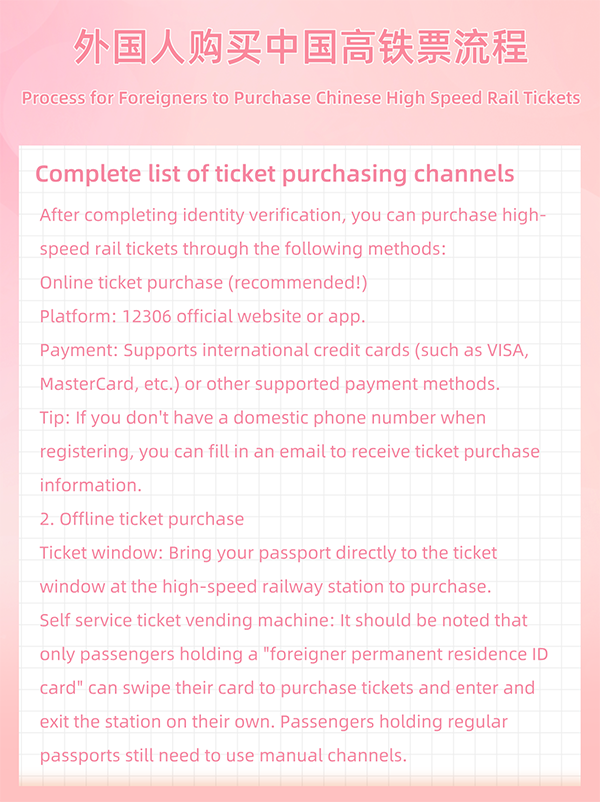Screen dimensions: 600x802
Task: Click the line "registering, you can fill in an email"
Action: [290, 451]
